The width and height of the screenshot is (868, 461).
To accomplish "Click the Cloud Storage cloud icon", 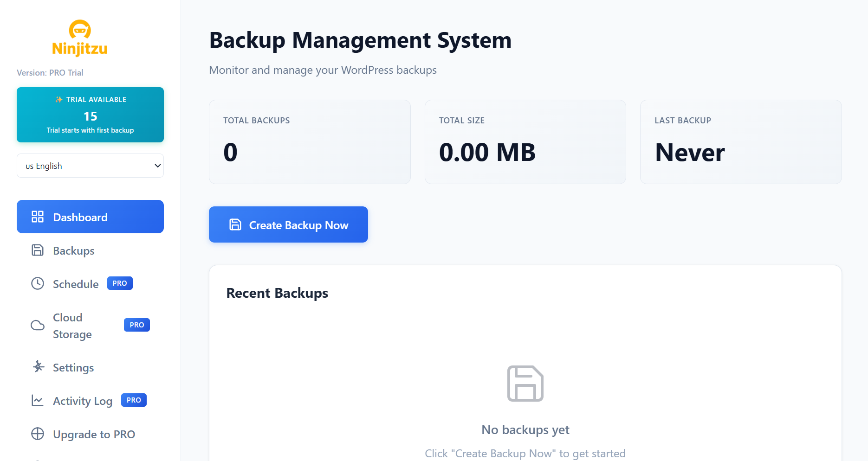I will coord(38,325).
